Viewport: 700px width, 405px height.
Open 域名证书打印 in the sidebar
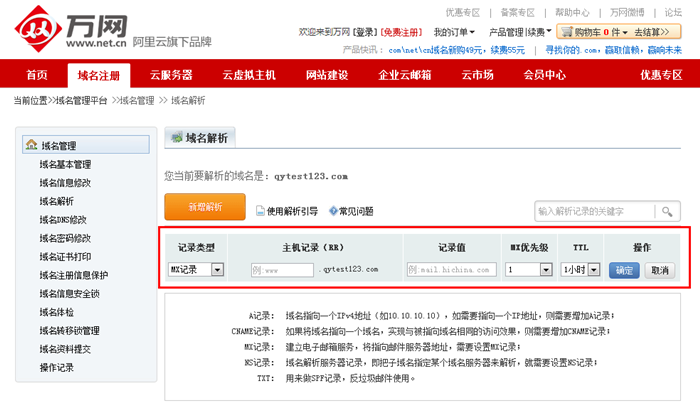(65, 257)
